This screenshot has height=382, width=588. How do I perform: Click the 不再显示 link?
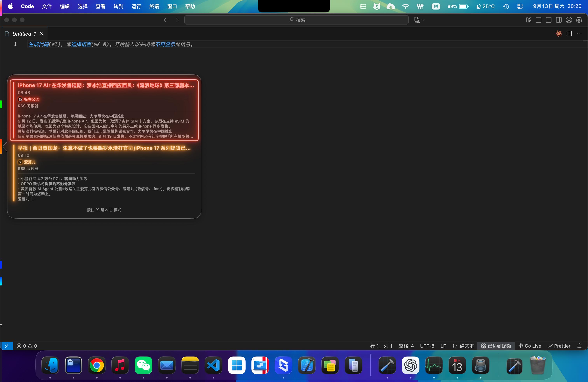165,44
